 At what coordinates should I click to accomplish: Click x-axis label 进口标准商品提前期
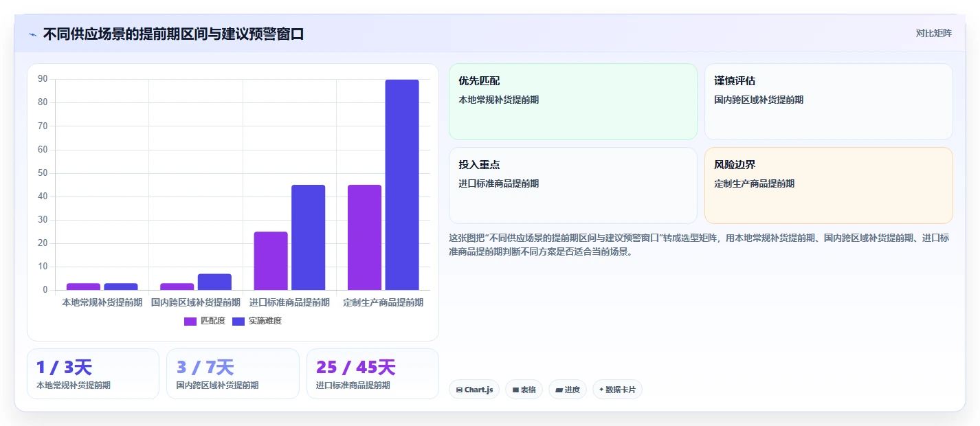coord(289,302)
